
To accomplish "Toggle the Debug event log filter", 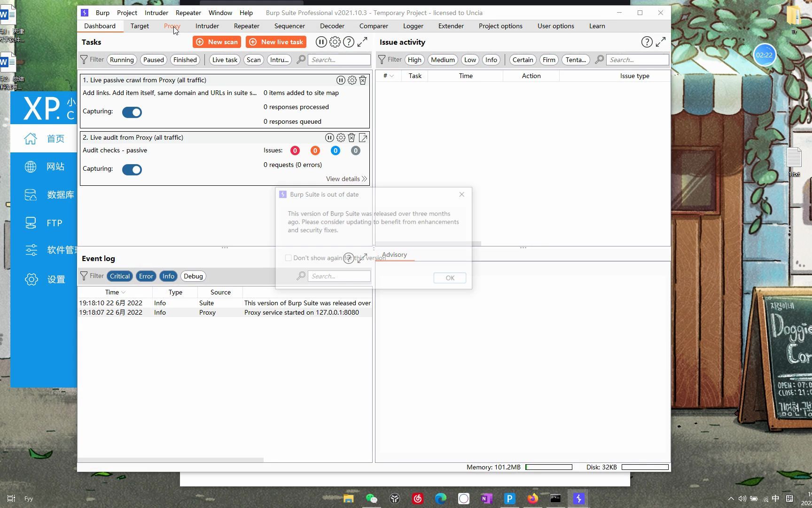I will tap(193, 276).
